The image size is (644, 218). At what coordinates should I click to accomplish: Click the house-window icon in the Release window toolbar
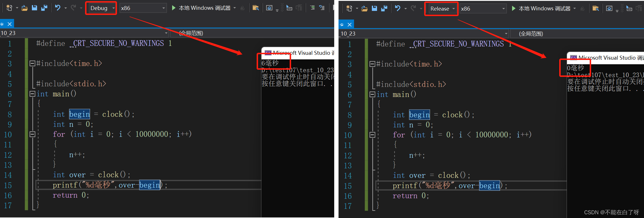click(x=609, y=9)
